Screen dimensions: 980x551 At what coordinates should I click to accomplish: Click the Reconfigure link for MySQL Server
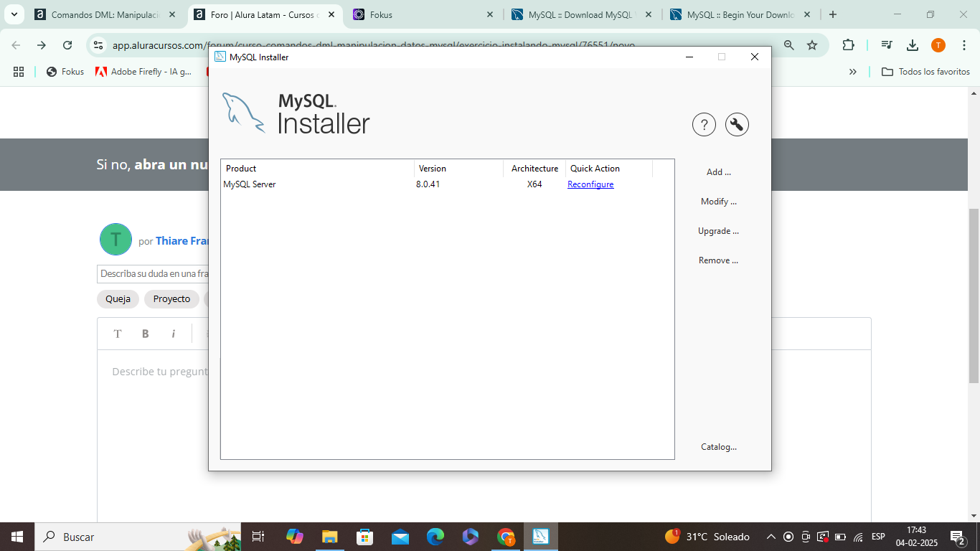(x=590, y=184)
